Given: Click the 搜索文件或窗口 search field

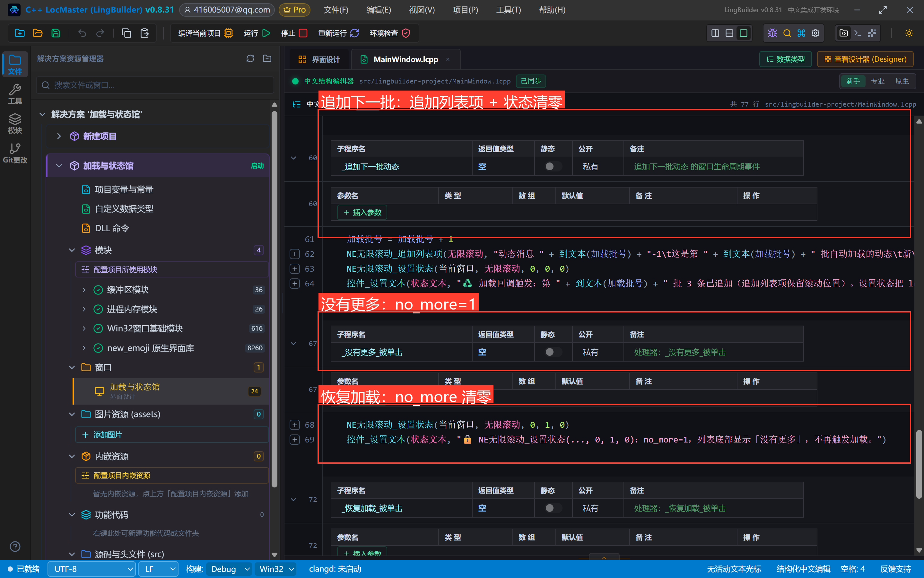Looking at the screenshot, I should click(x=155, y=85).
